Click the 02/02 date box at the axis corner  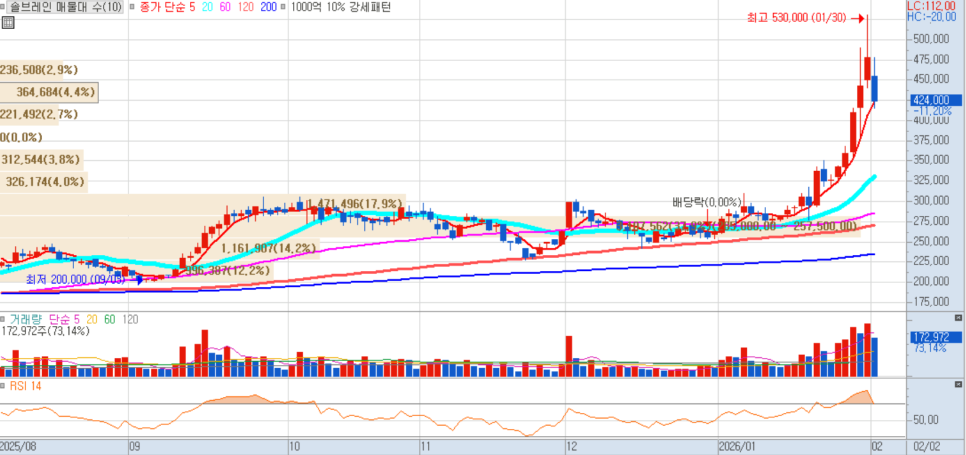[926, 445]
